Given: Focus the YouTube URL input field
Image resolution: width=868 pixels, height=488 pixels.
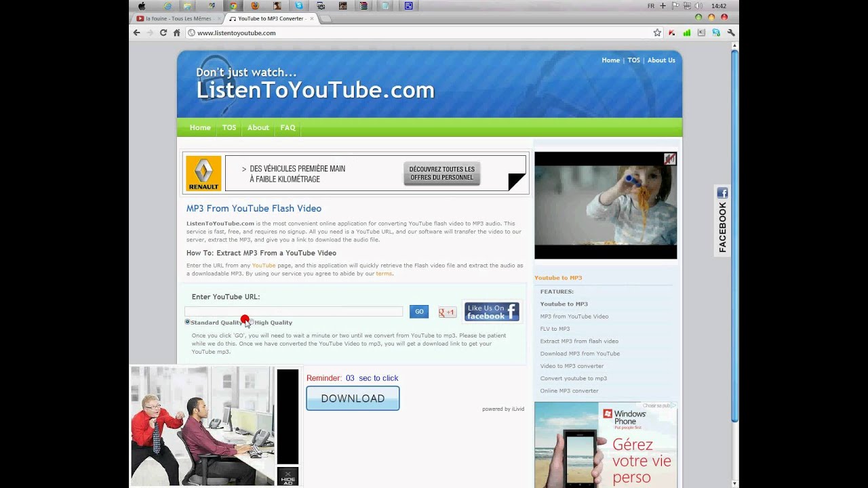Looking at the screenshot, I should point(294,312).
